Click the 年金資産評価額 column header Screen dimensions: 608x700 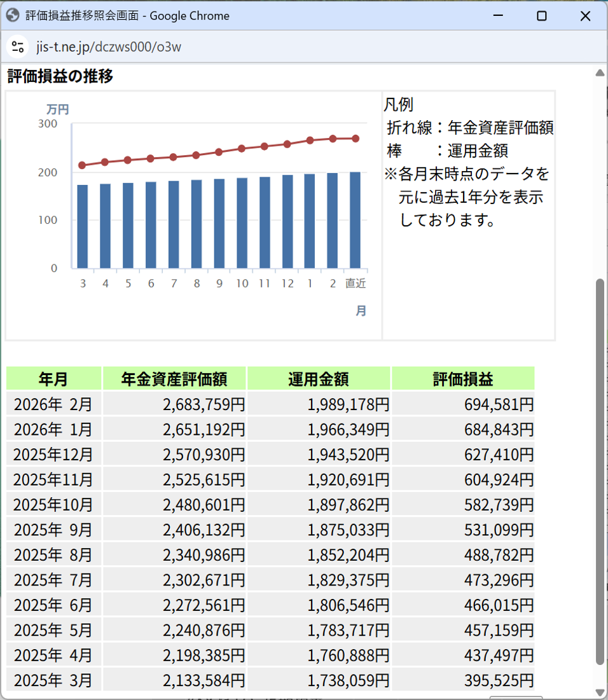(174, 379)
